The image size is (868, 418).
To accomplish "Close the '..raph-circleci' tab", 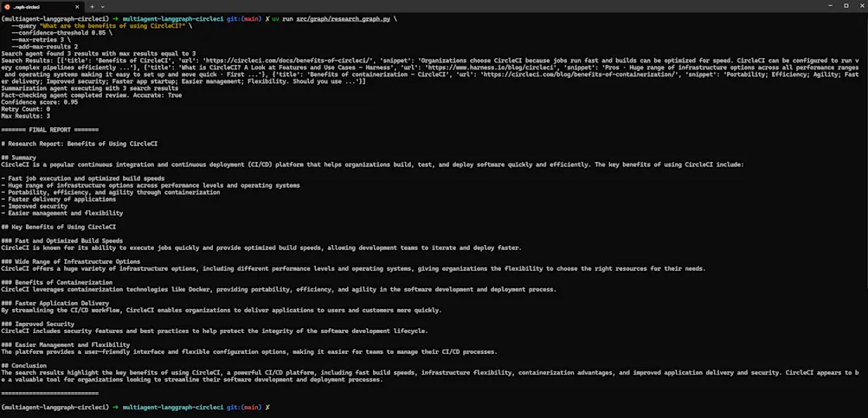I will point(77,7).
